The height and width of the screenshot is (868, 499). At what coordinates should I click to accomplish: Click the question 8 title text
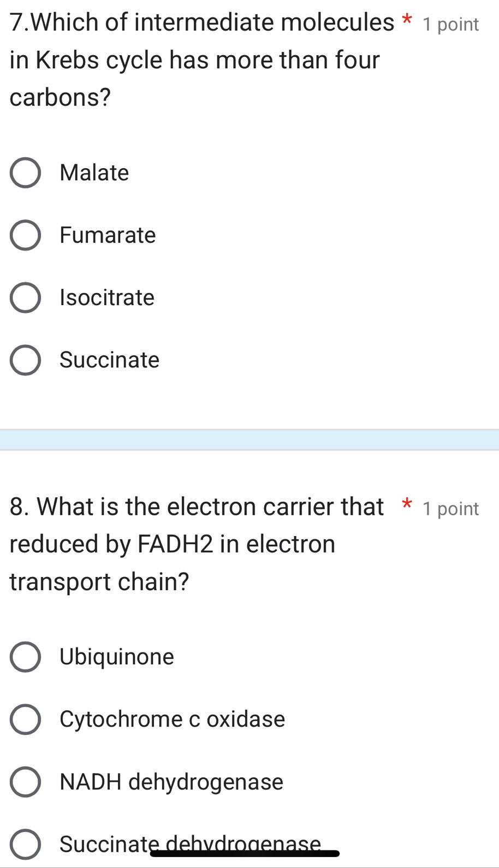pyautogui.click(x=180, y=543)
